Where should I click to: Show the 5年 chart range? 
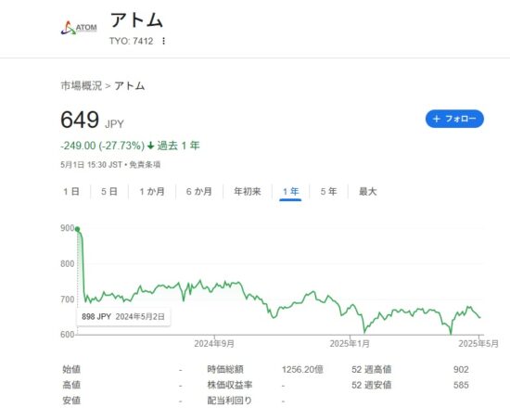[328, 191]
